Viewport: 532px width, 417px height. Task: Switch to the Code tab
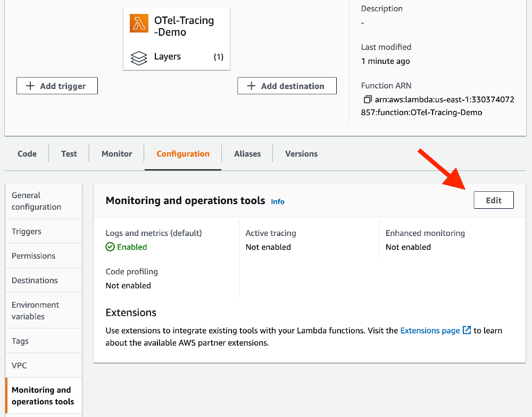pos(27,153)
